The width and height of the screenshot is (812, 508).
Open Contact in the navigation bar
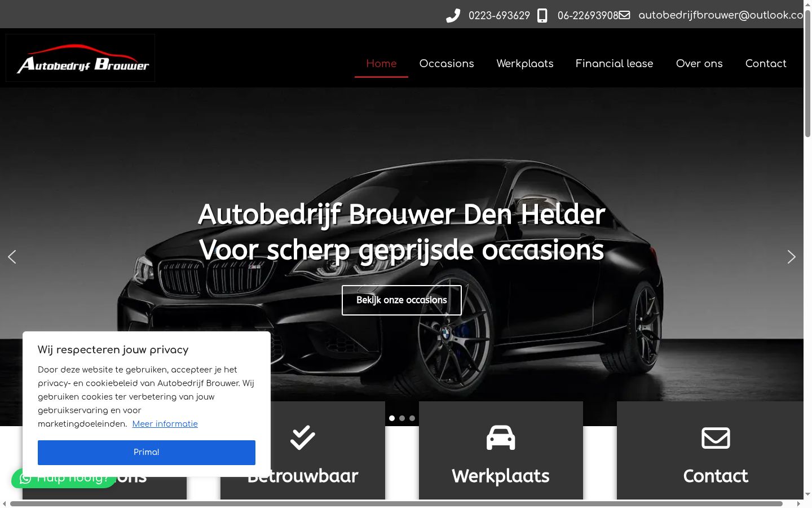coord(766,64)
